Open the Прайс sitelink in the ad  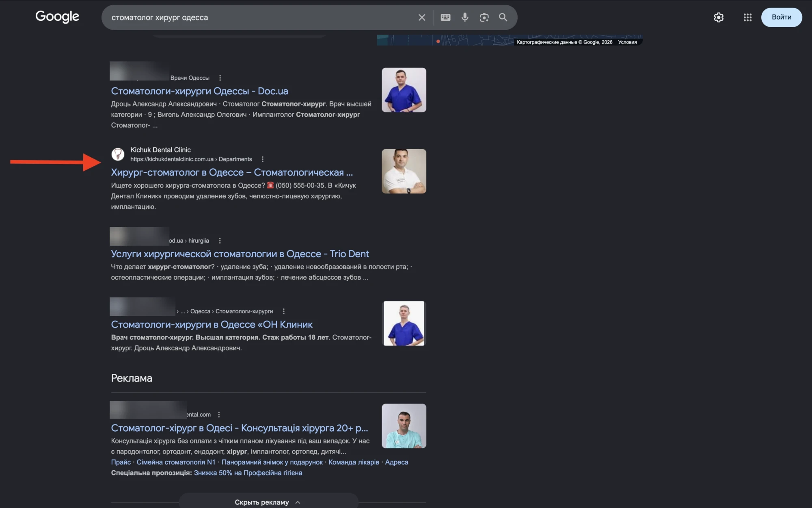[121, 462]
